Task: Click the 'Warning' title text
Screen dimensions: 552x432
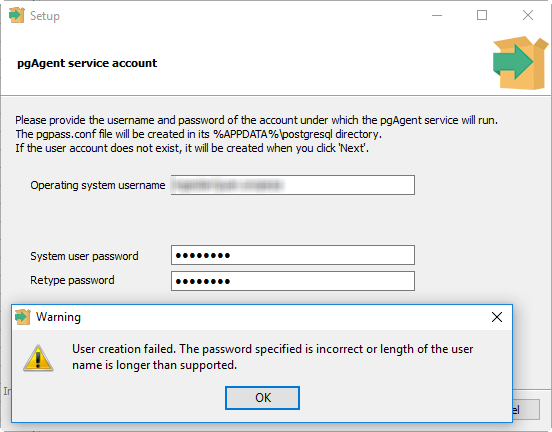Action: pyautogui.click(x=58, y=317)
